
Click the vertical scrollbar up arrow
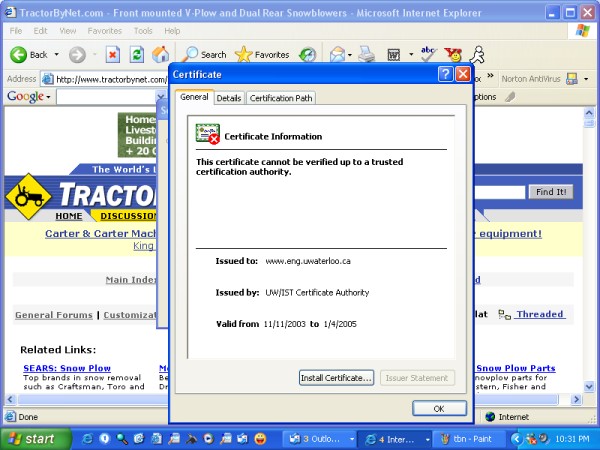589,112
